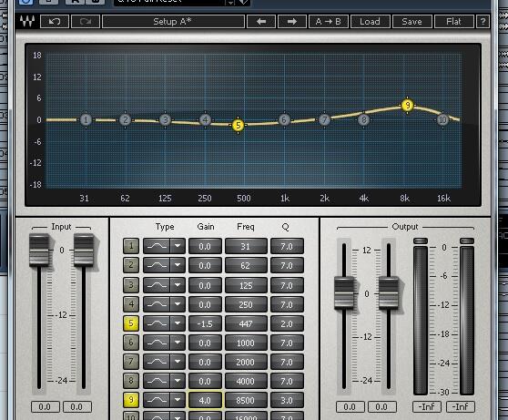Click the Undo arrow button
The height and width of the screenshot is (420, 508).
point(55,22)
